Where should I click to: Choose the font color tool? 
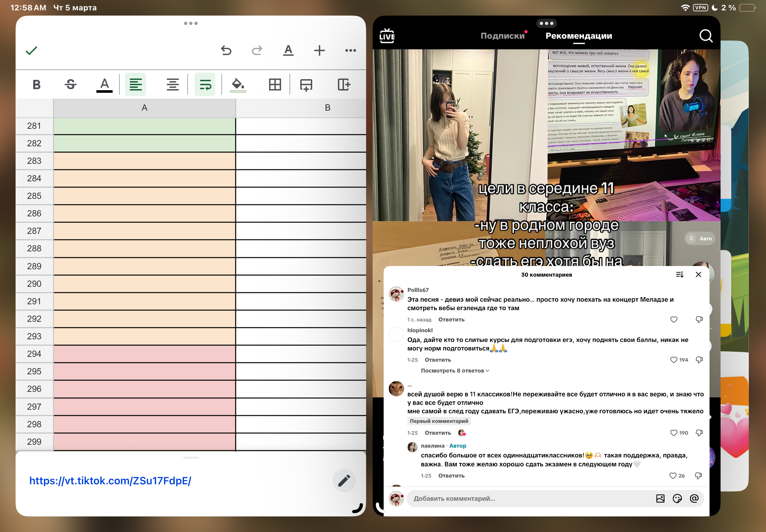105,85
